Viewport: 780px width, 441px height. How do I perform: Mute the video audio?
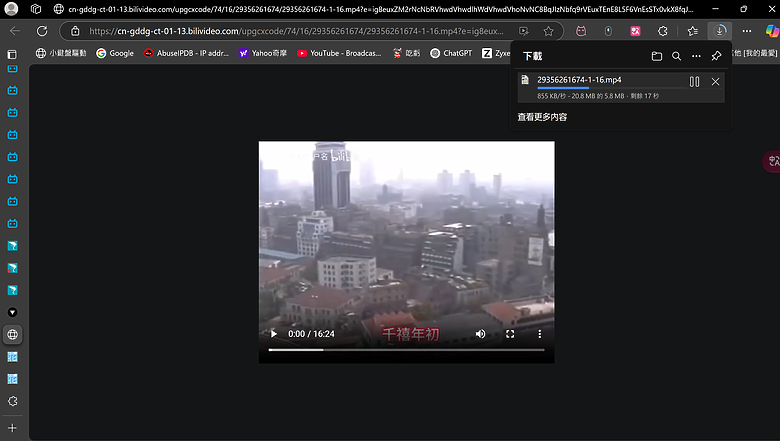[480, 334]
